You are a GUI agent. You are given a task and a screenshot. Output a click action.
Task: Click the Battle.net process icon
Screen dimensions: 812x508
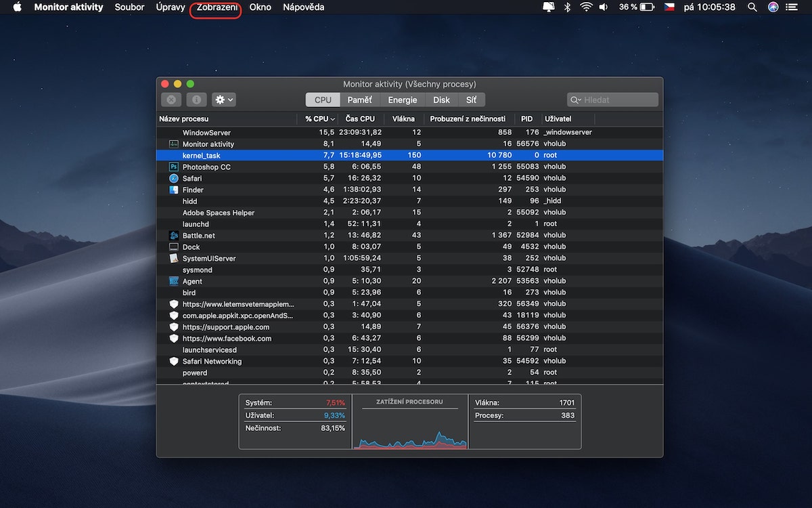[x=174, y=235]
